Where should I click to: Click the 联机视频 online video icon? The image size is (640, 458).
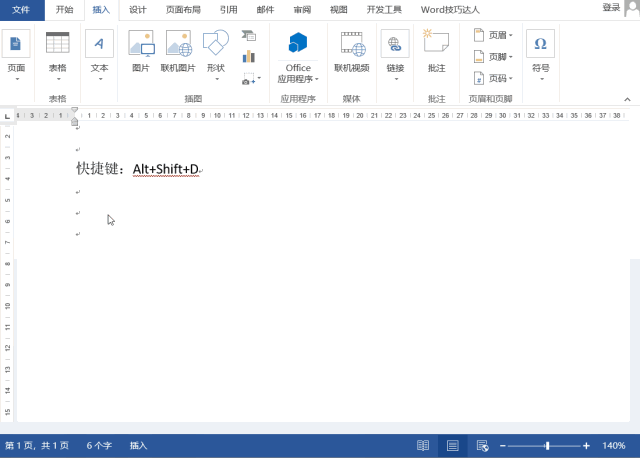[x=353, y=44]
